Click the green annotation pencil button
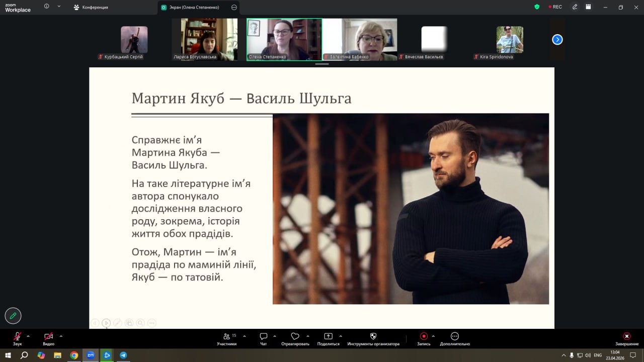 13,316
